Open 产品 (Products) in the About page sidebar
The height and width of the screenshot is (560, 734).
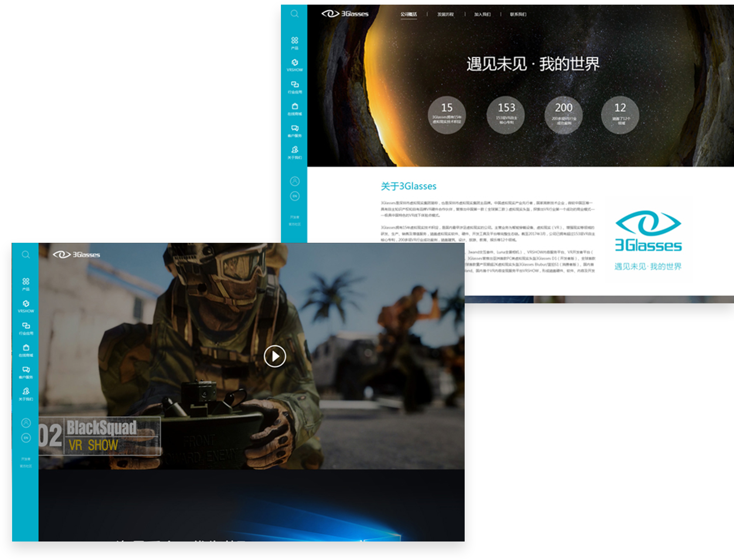pos(294,43)
